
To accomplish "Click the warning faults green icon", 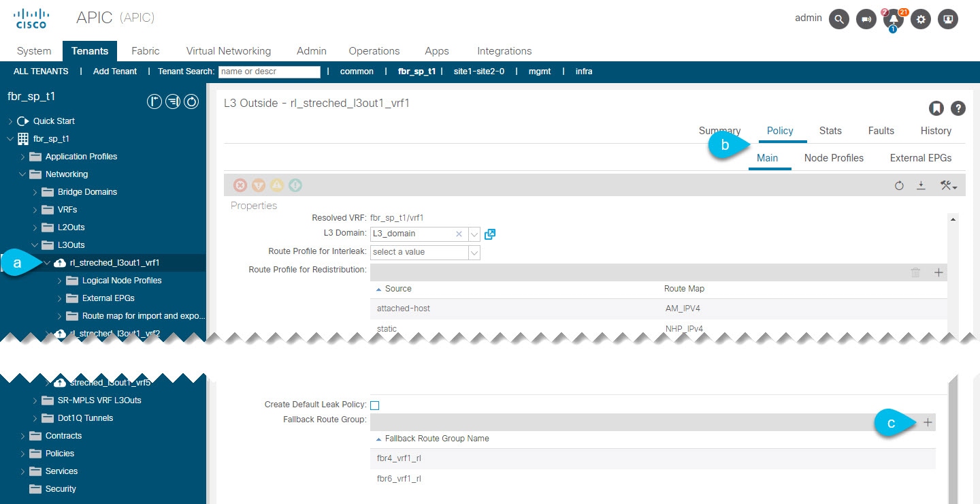I will click(295, 185).
